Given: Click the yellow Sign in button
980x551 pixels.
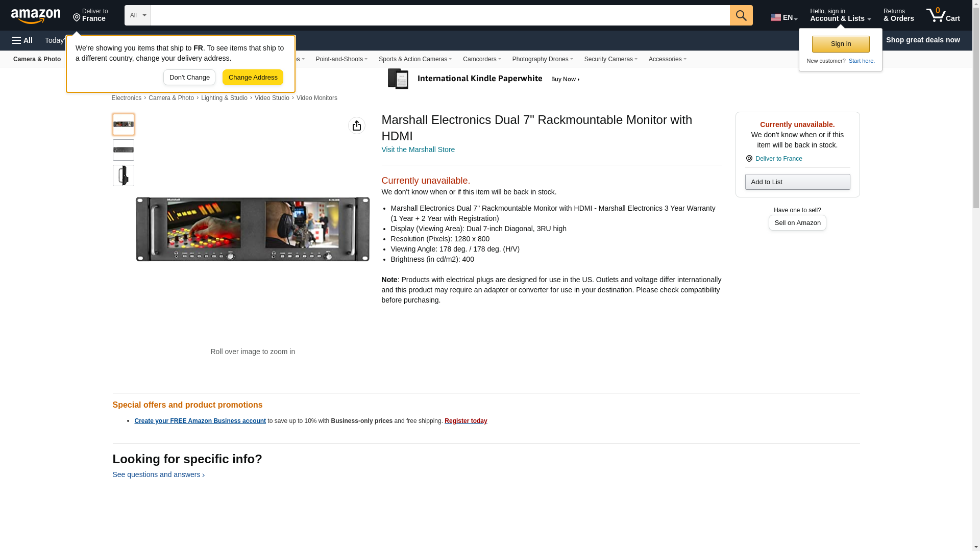Looking at the screenshot, I should 840,44.
